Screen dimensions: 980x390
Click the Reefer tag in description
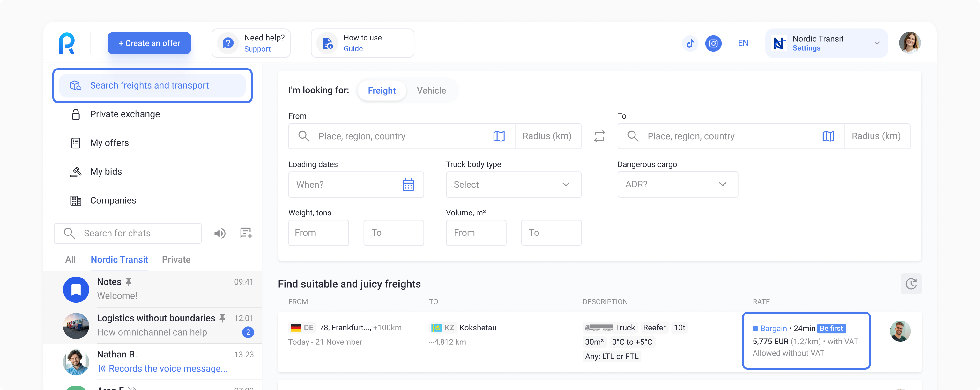[654, 328]
